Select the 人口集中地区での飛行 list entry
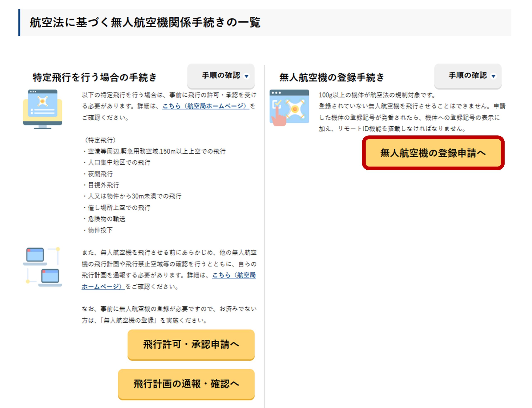Image resolution: width=532 pixels, height=408 pixels. (x=119, y=162)
